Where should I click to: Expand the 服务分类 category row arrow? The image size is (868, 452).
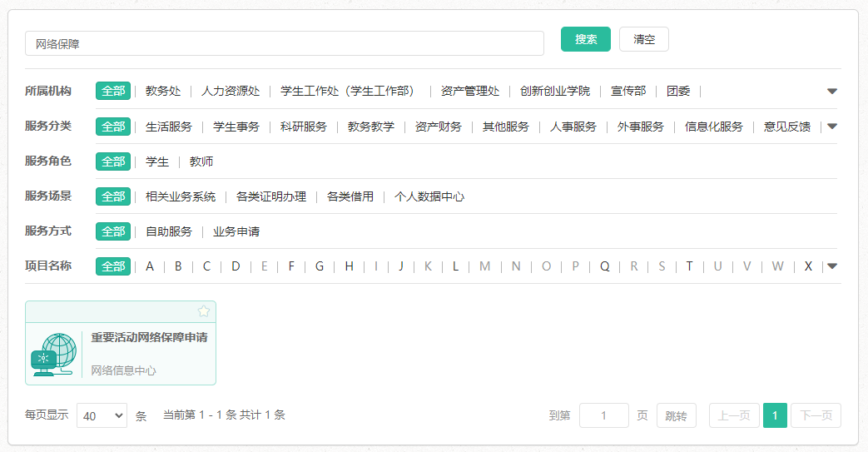tap(831, 127)
